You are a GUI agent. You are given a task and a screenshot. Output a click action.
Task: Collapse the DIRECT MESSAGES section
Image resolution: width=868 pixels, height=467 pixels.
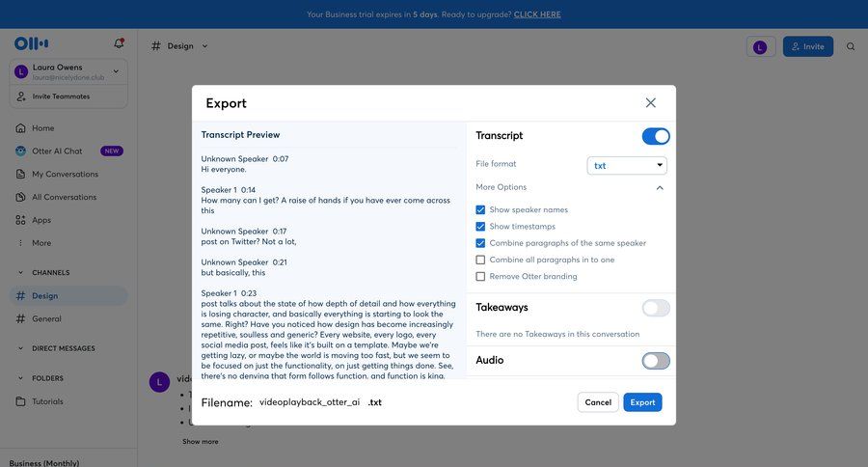point(20,348)
